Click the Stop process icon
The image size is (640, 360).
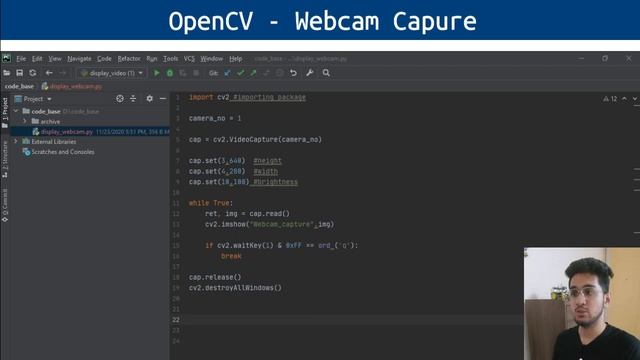point(196,73)
